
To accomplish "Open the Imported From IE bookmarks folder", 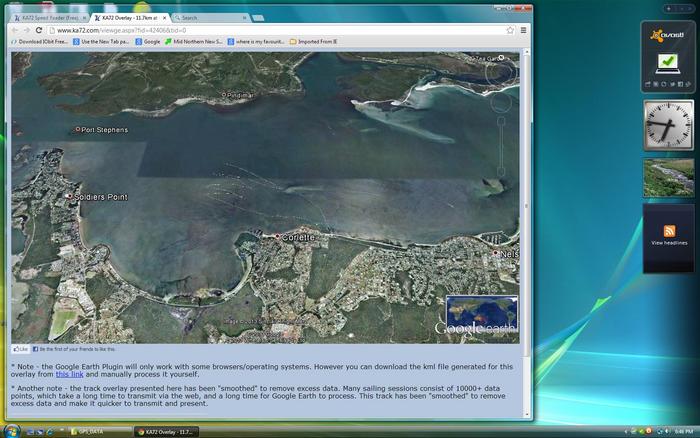I will 319,41.
